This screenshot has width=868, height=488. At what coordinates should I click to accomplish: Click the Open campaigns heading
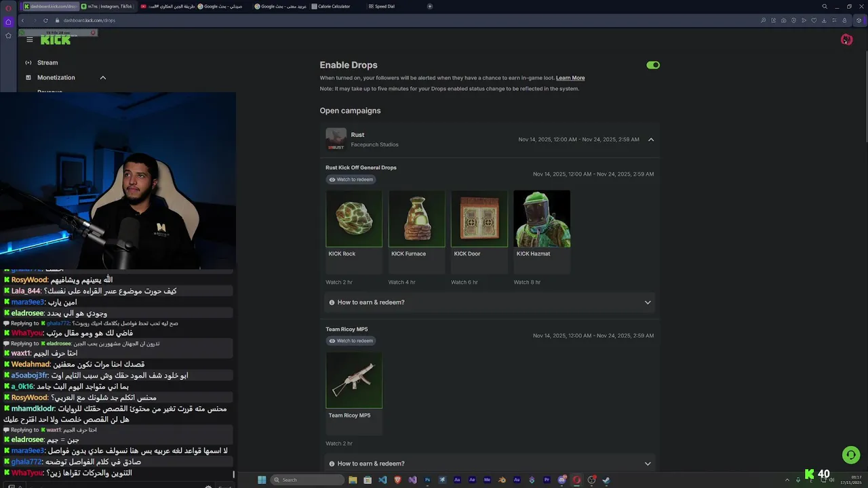[350, 110]
